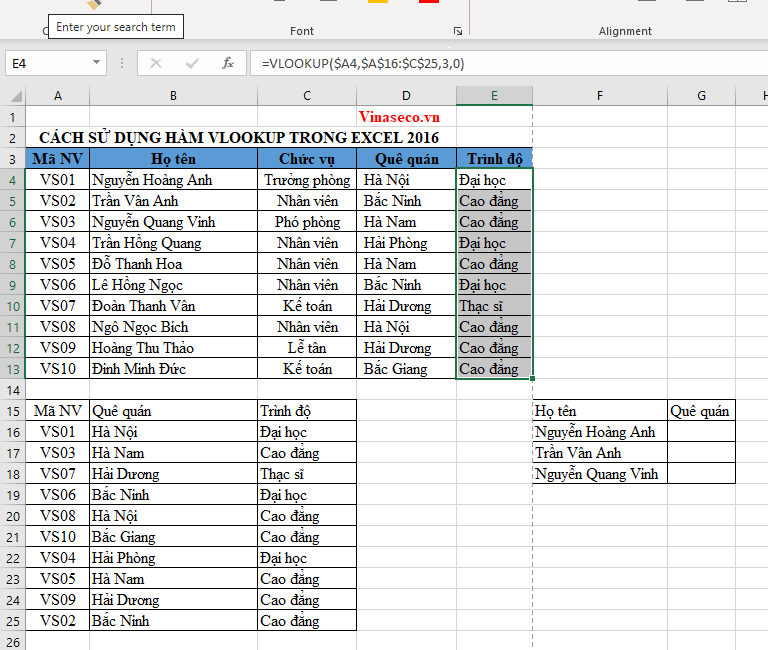Select column E header
The width and height of the screenshot is (768, 650).
coord(494,96)
